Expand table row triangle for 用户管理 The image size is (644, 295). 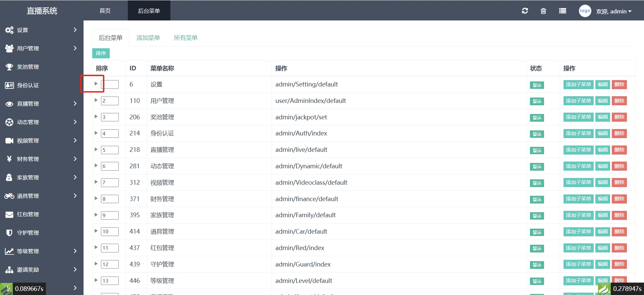tap(96, 100)
